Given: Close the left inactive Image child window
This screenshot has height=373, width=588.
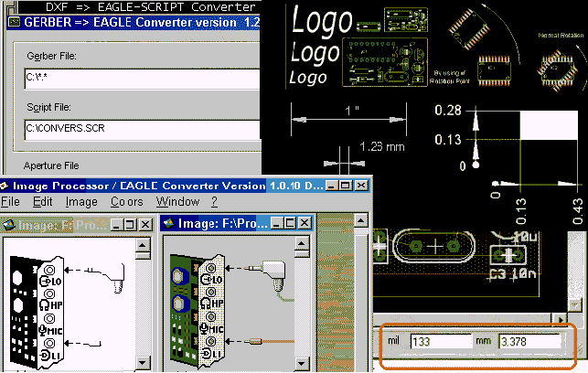Looking at the screenshot, I should 145,225.
